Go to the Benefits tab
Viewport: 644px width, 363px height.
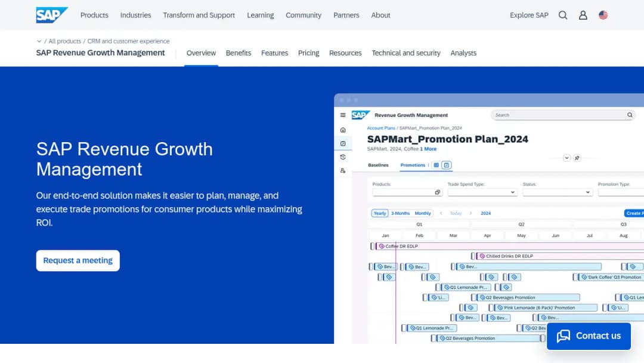(x=238, y=53)
